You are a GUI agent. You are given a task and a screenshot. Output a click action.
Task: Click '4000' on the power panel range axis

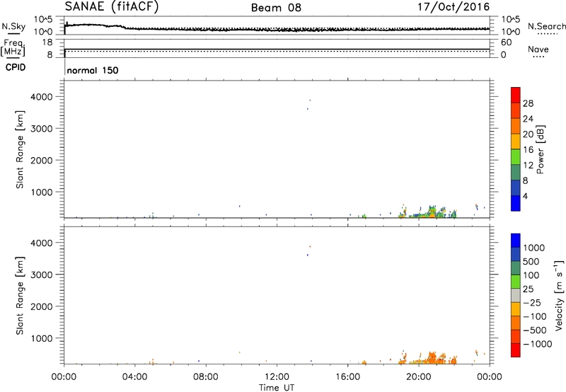coord(42,97)
